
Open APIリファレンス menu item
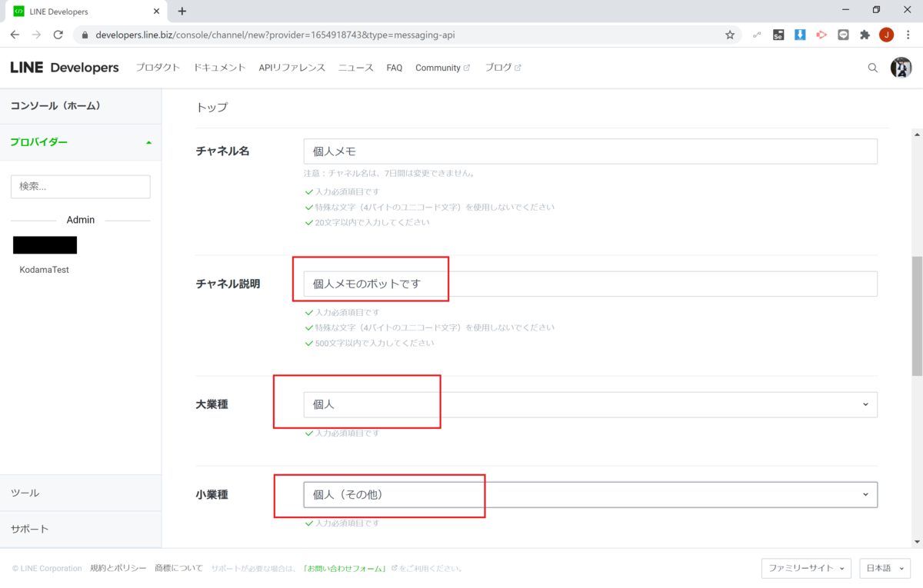tap(292, 68)
